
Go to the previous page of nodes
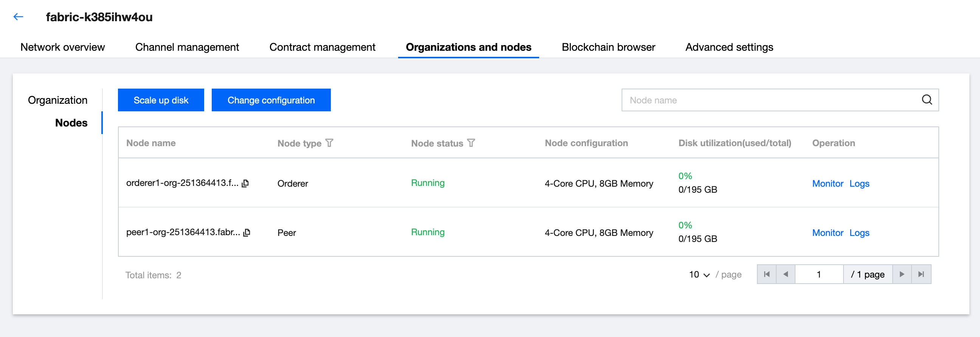(786, 274)
